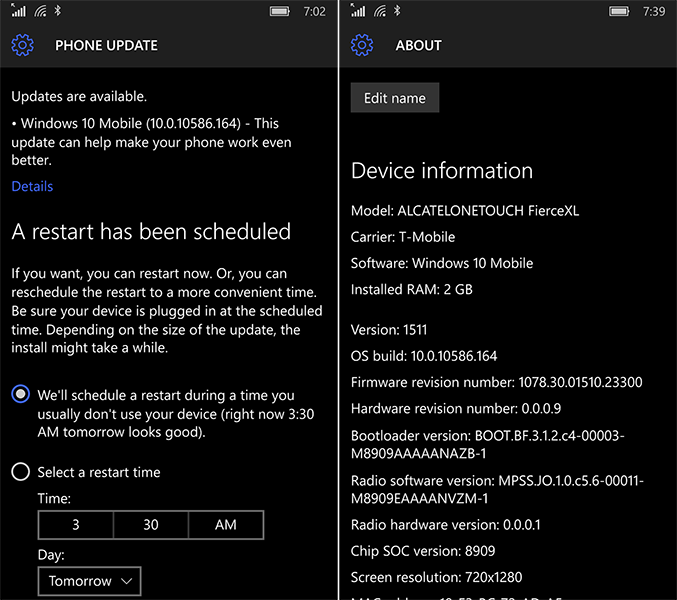Tap the 'Device information' heading
The height and width of the screenshot is (600, 677).
click(x=442, y=171)
